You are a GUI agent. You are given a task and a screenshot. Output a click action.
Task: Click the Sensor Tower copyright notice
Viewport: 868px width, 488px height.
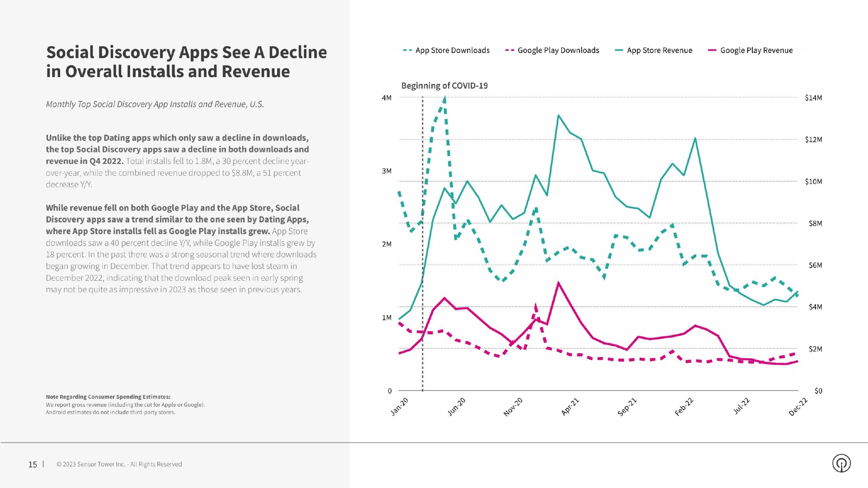click(x=119, y=464)
